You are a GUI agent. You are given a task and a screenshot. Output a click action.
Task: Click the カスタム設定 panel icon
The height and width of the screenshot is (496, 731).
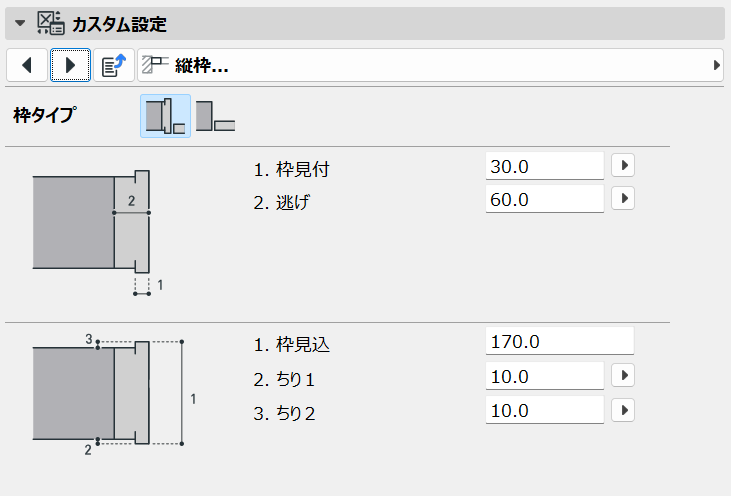(50, 23)
